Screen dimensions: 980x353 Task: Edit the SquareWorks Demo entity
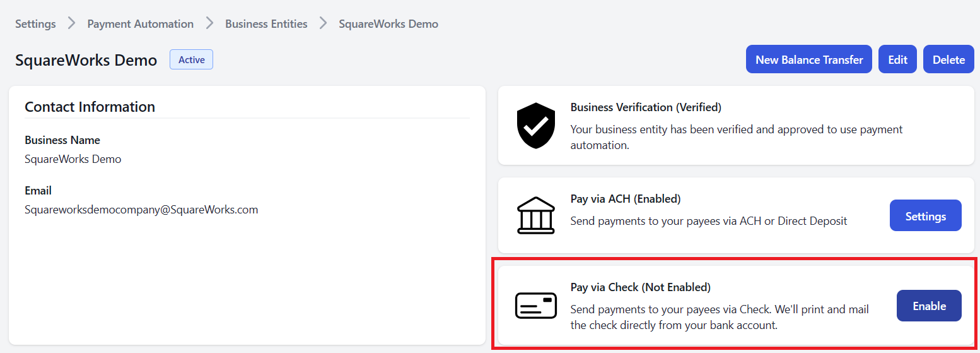pos(897,59)
